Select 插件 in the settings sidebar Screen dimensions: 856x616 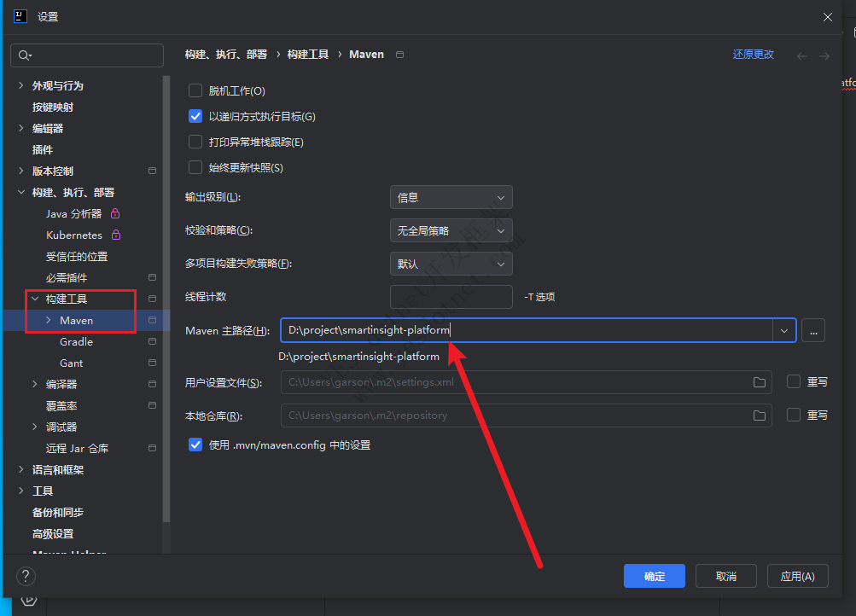(x=42, y=149)
